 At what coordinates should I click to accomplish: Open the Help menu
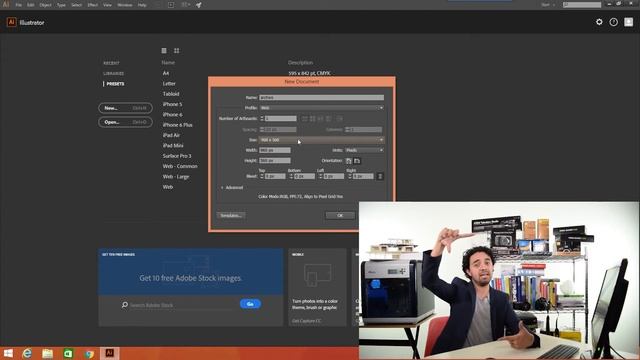tap(142, 5)
